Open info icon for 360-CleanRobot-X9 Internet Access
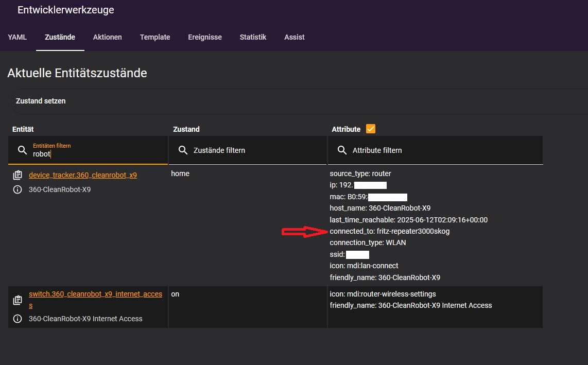The width and height of the screenshot is (588, 365). coord(18,319)
